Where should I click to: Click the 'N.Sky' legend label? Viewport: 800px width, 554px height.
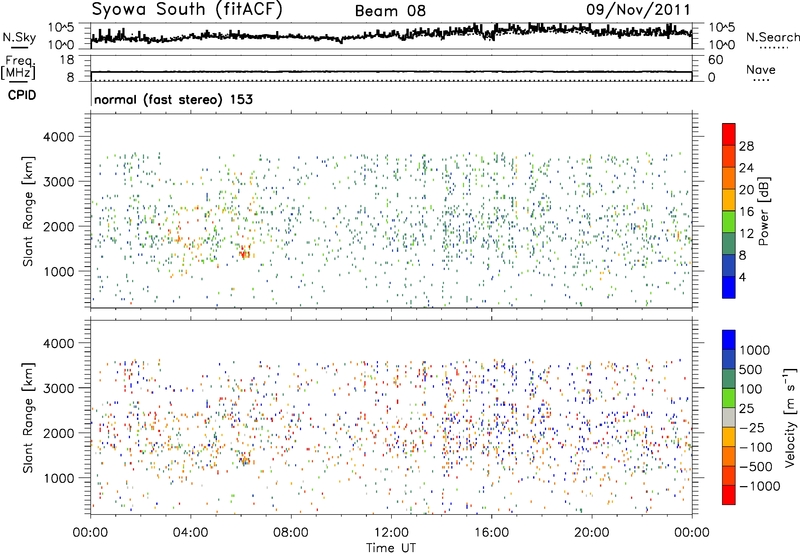coord(19,37)
